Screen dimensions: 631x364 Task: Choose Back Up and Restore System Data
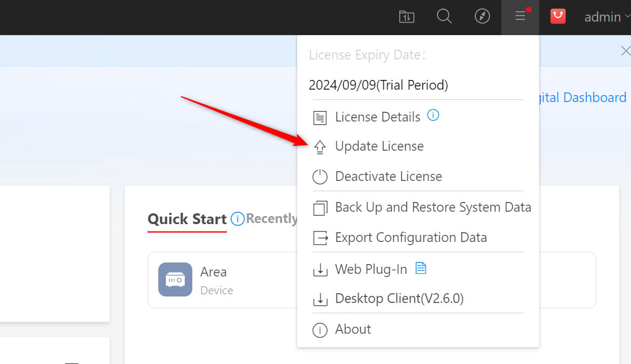[433, 207]
